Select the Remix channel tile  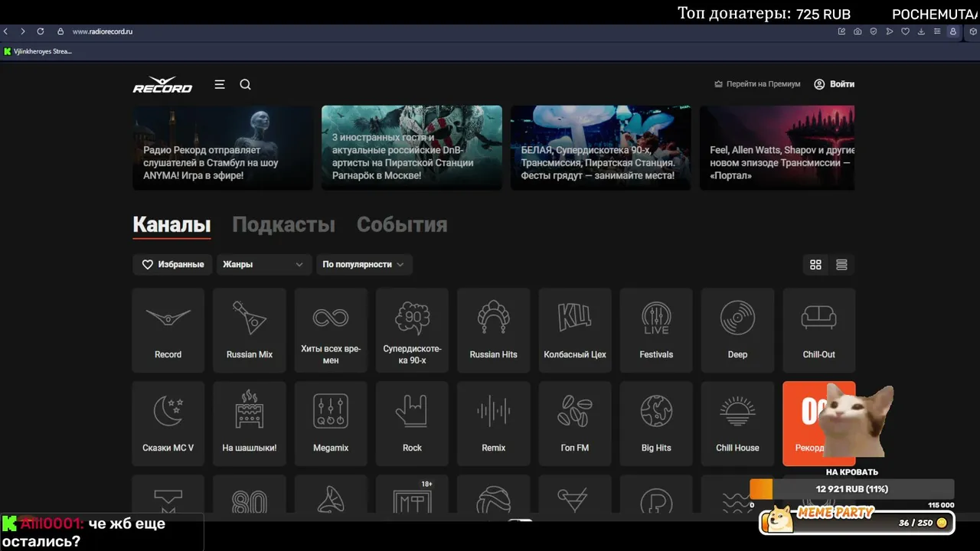(x=494, y=423)
